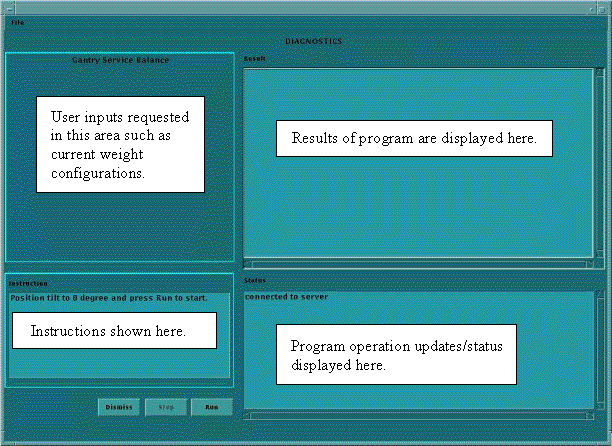Screen dimensions: 612x446
Task: Click the user inputs area annotation box
Action: (x=120, y=144)
